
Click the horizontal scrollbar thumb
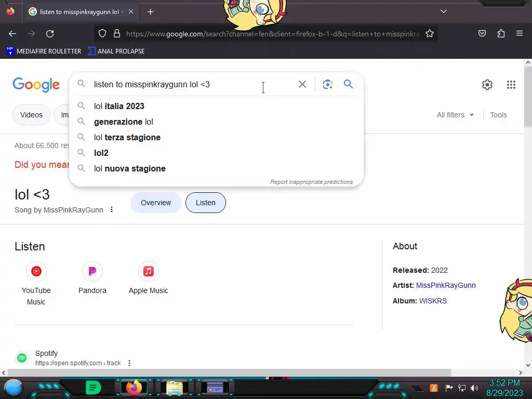click(229, 373)
